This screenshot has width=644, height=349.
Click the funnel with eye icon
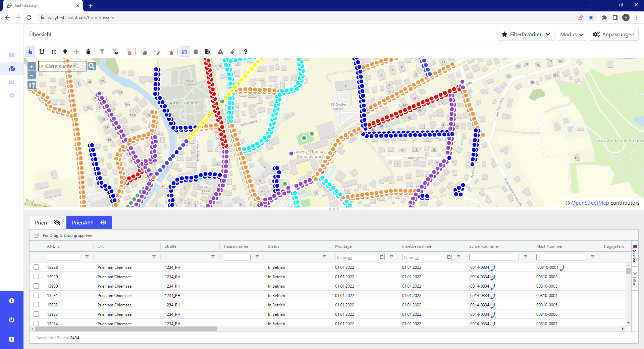116,52
